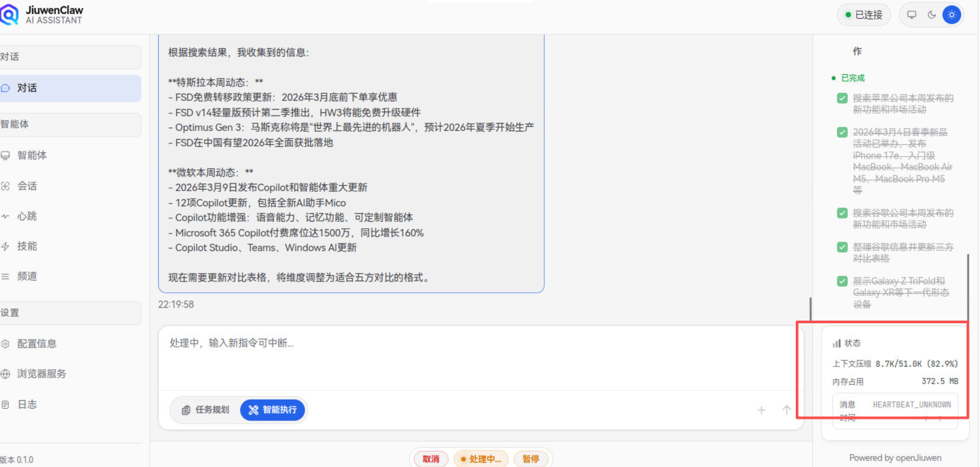Open 对话 chat page in sidebar
Viewport: 980px width, 467px height.
70,88
